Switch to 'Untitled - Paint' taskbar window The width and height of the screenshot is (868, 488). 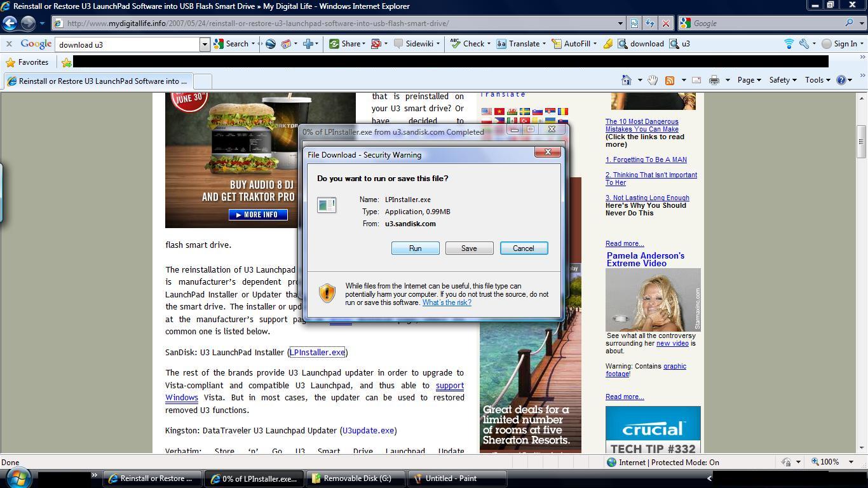457,478
